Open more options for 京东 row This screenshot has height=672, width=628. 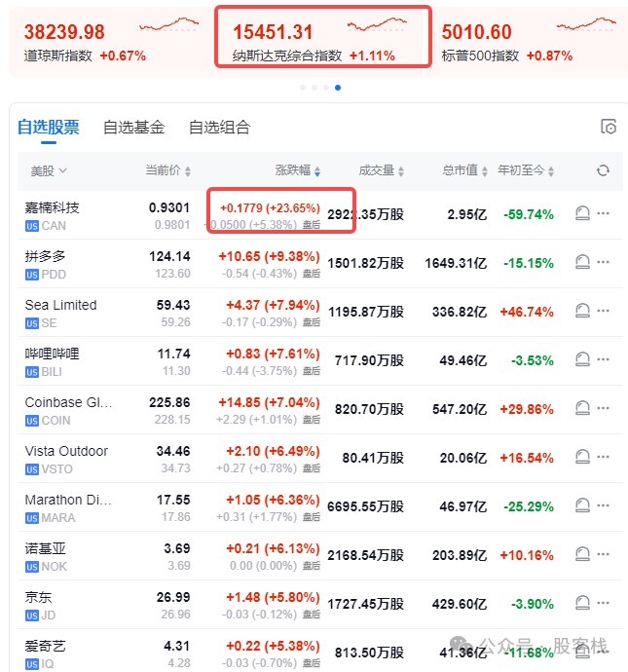click(603, 603)
